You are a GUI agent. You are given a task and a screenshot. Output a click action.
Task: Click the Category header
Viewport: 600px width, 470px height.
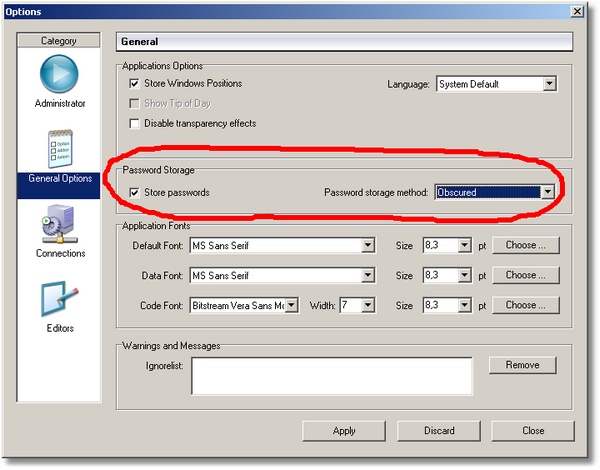coord(59,41)
